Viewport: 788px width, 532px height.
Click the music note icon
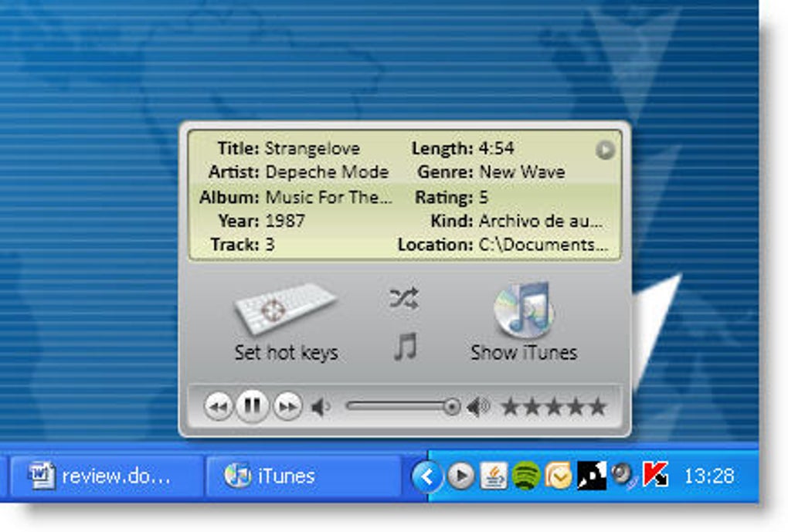pos(405,347)
